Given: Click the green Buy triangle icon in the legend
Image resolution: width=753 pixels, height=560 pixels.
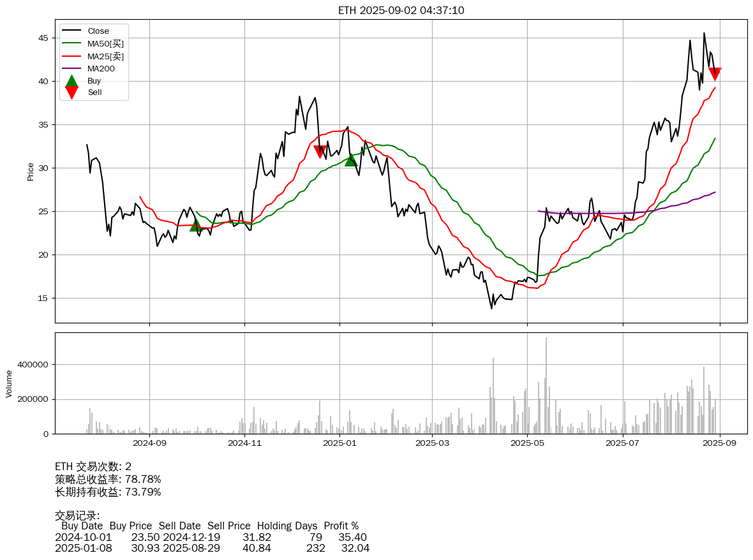Looking at the screenshot, I should point(71,81).
